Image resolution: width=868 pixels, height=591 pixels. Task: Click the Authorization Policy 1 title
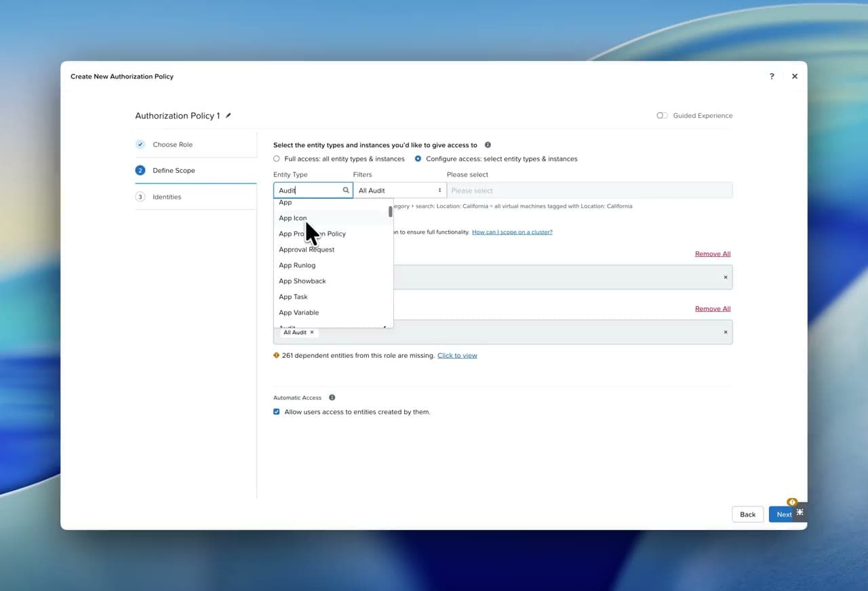(178, 116)
